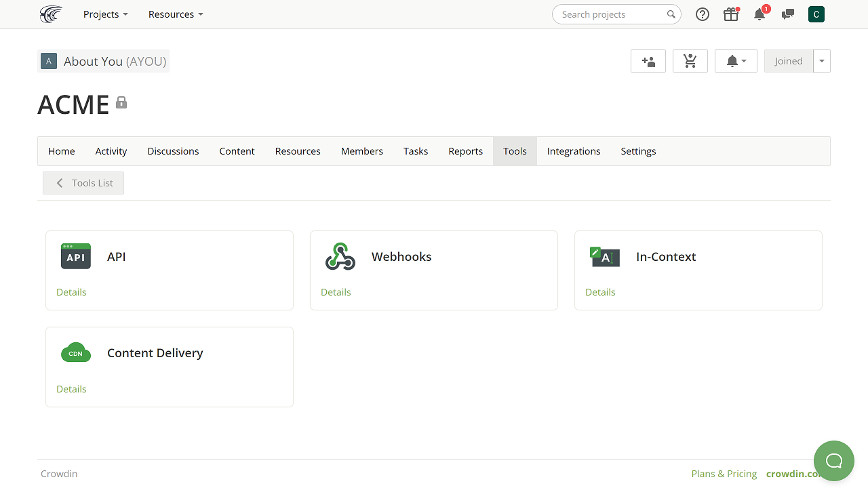Click the gift box icon
Screen dimensions: 868x488
(730, 14)
